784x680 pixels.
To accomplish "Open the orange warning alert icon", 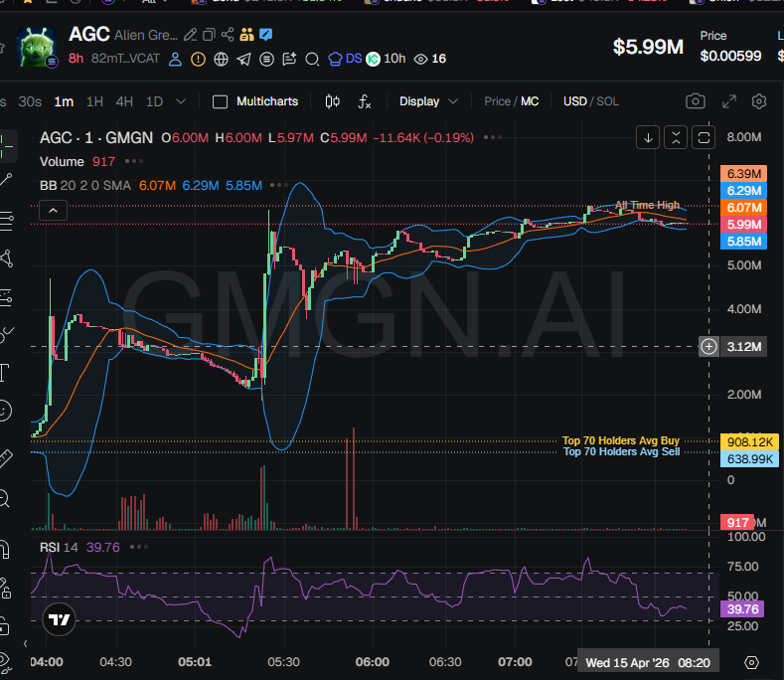I will point(198,60).
